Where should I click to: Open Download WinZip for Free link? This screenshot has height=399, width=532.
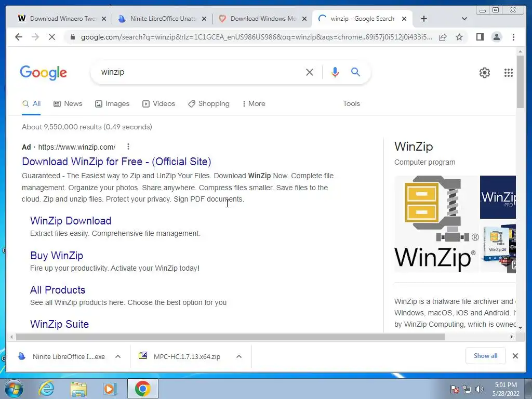(116, 162)
